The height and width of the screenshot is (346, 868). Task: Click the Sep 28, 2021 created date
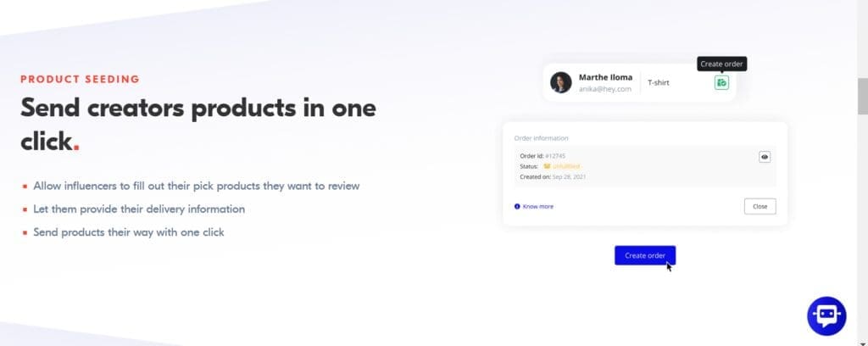click(567, 176)
